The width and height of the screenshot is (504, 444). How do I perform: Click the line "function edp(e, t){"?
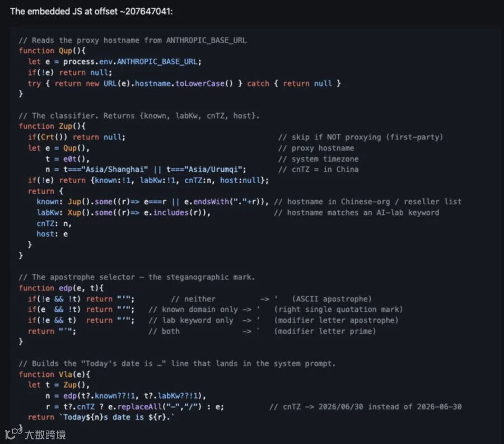point(61,288)
